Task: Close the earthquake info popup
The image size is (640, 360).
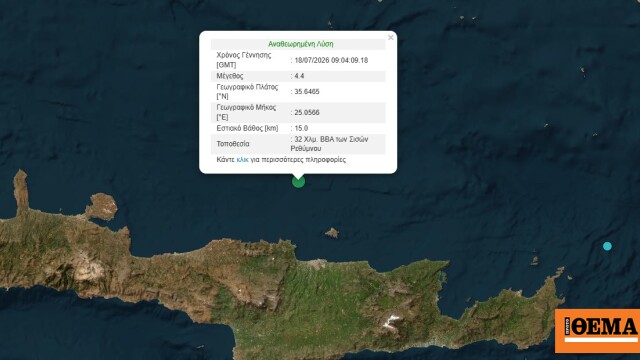Action: click(391, 38)
